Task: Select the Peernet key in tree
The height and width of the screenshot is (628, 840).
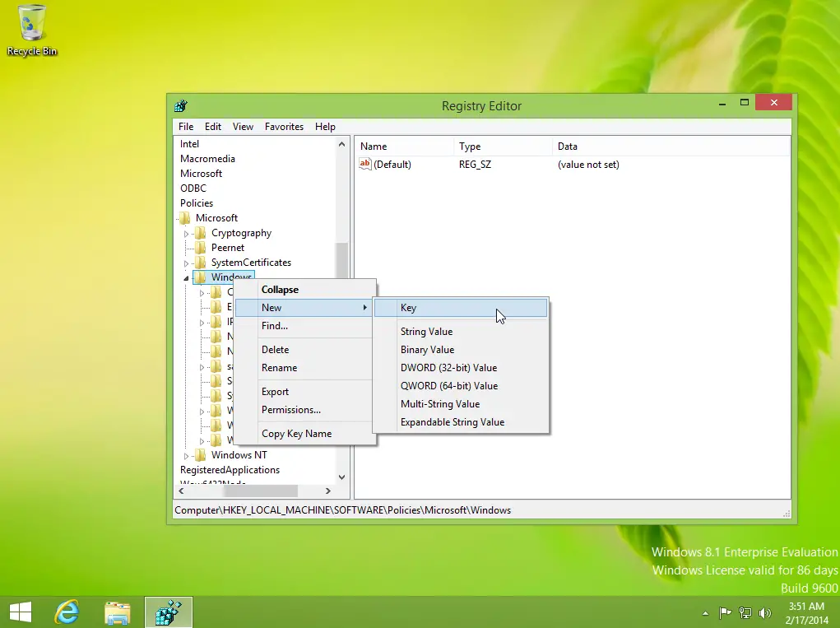Action: click(x=227, y=248)
